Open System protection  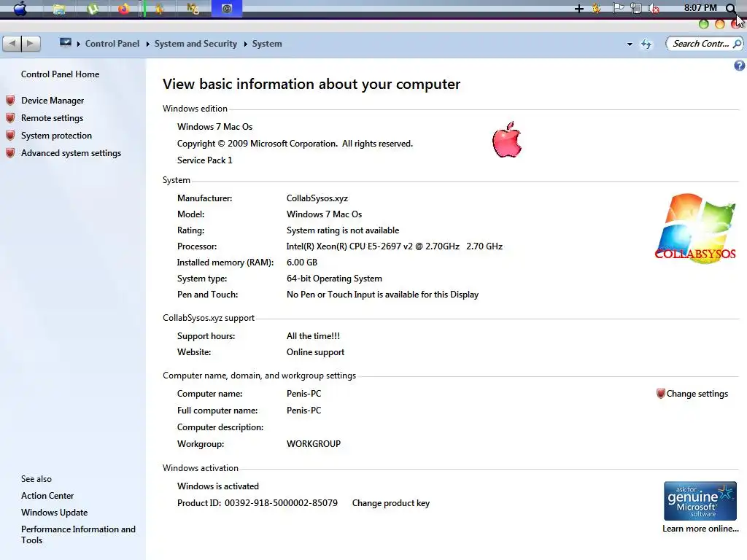56,136
